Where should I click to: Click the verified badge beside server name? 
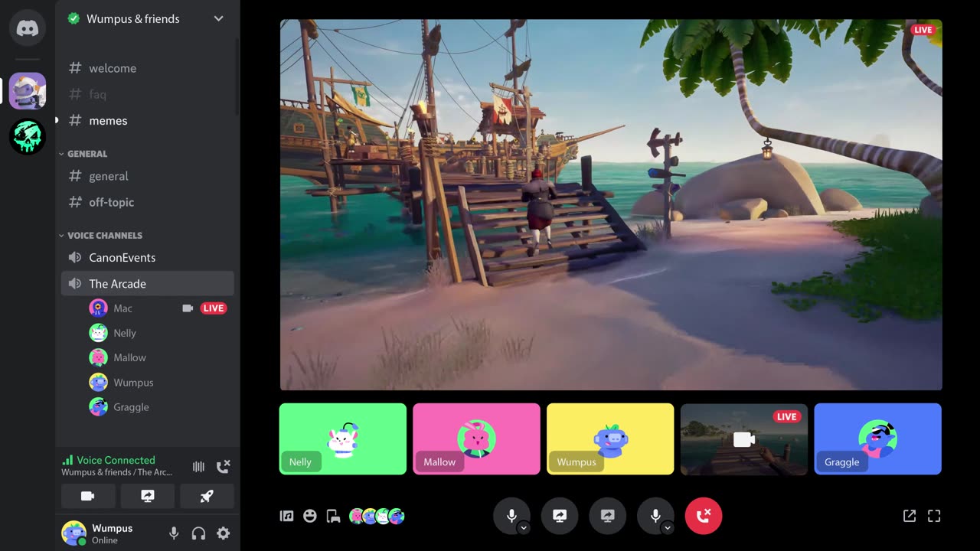(73, 18)
